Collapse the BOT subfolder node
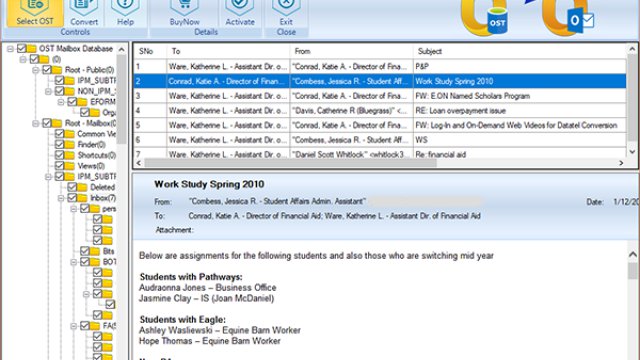This screenshot has width=640, height=360. point(73,262)
